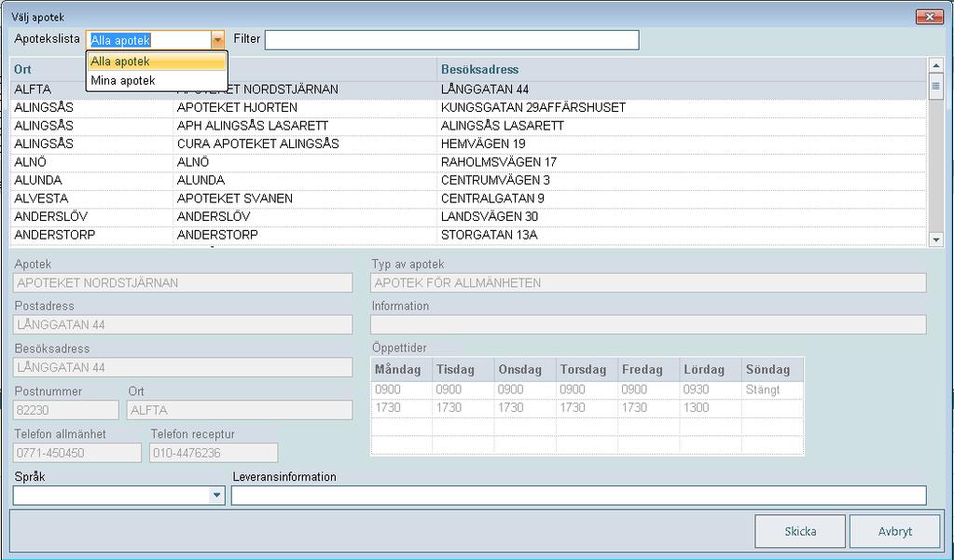Click the Avbryt button
Image resolution: width=954 pixels, height=560 pixels.
pos(895,531)
